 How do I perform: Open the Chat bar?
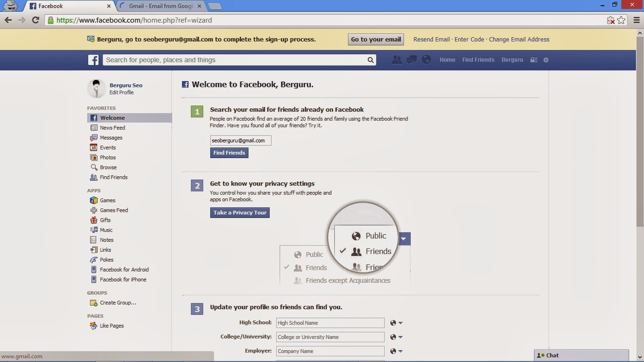[x=581, y=355]
